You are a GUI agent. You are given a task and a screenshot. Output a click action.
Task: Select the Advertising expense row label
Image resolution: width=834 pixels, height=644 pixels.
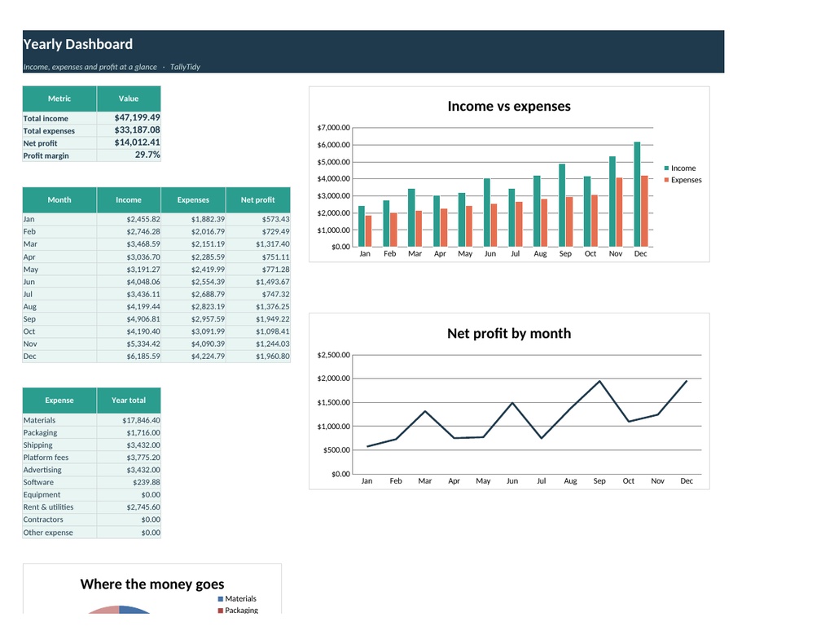tap(59, 470)
